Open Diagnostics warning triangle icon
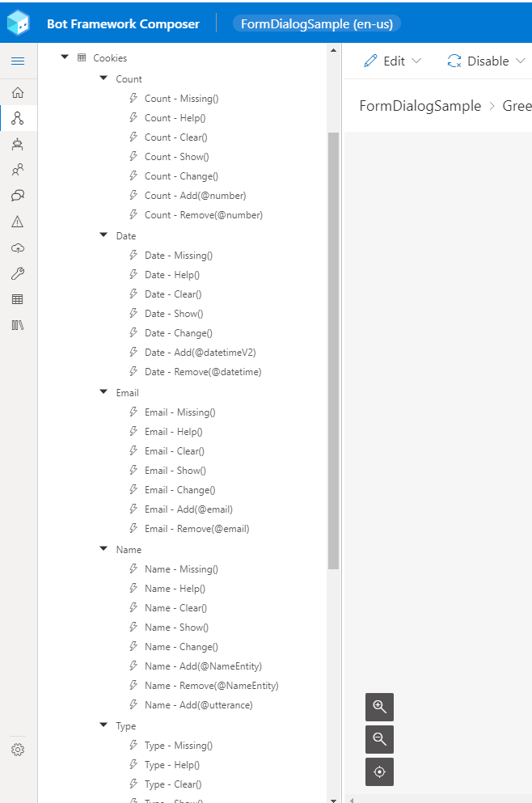Screen dimensions: 532x803 [18, 222]
